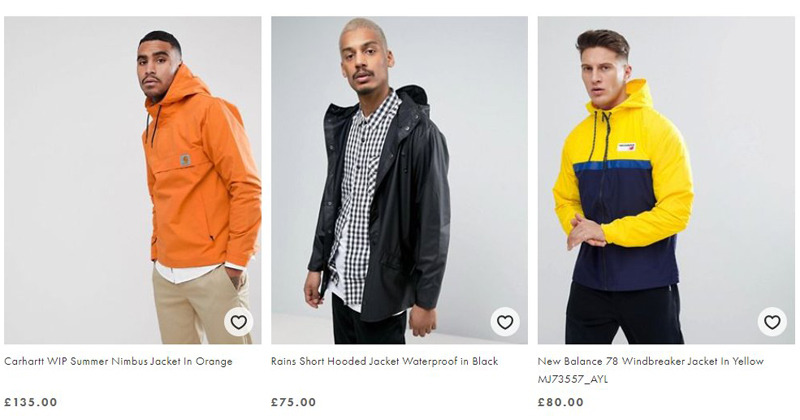800x420 pixels.
Task: Click the heart on Rains black jacket
Action: coord(505,322)
